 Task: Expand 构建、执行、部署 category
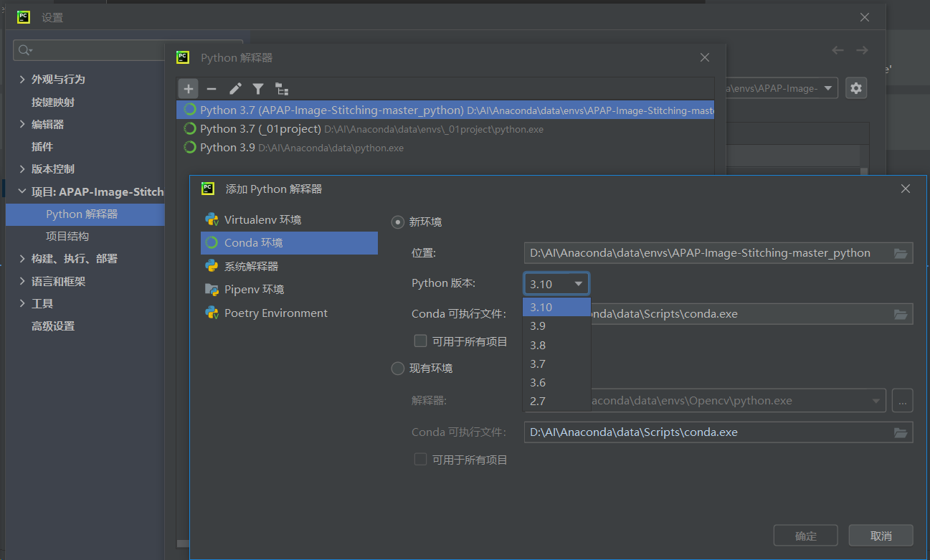click(22, 259)
